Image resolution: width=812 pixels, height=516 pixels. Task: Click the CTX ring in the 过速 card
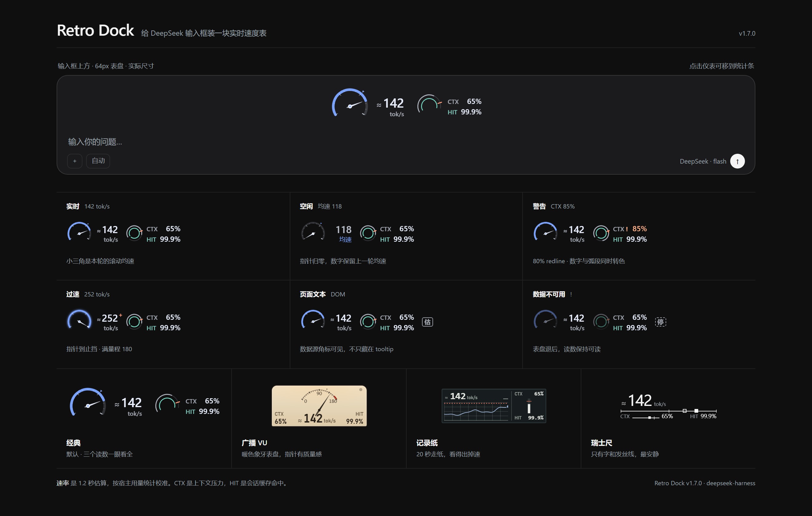[x=134, y=322]
